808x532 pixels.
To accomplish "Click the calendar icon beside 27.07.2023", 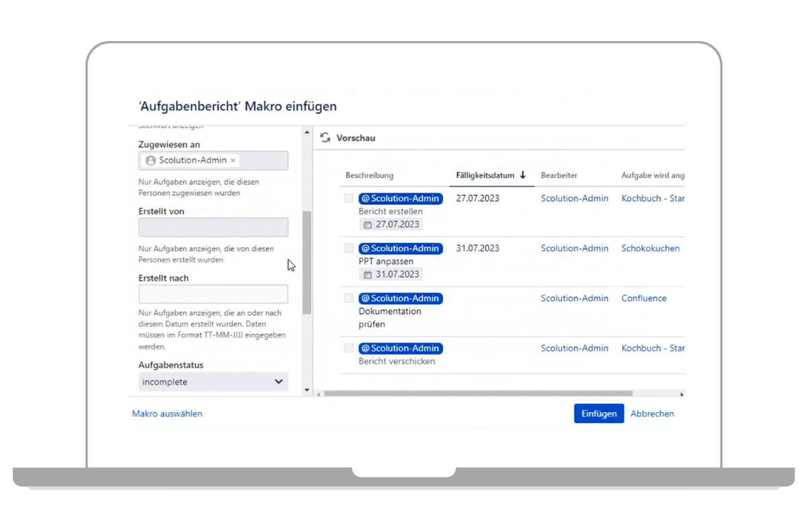I will point(368,224).
